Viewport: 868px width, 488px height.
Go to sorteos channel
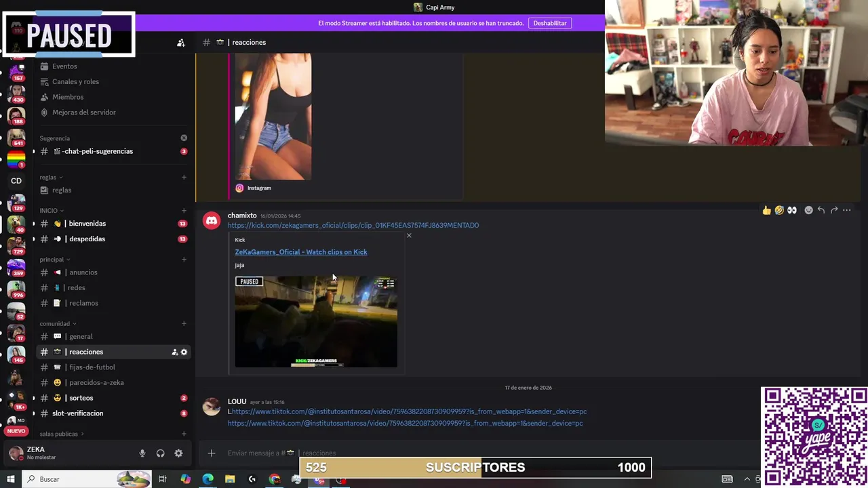coord(113,398)
